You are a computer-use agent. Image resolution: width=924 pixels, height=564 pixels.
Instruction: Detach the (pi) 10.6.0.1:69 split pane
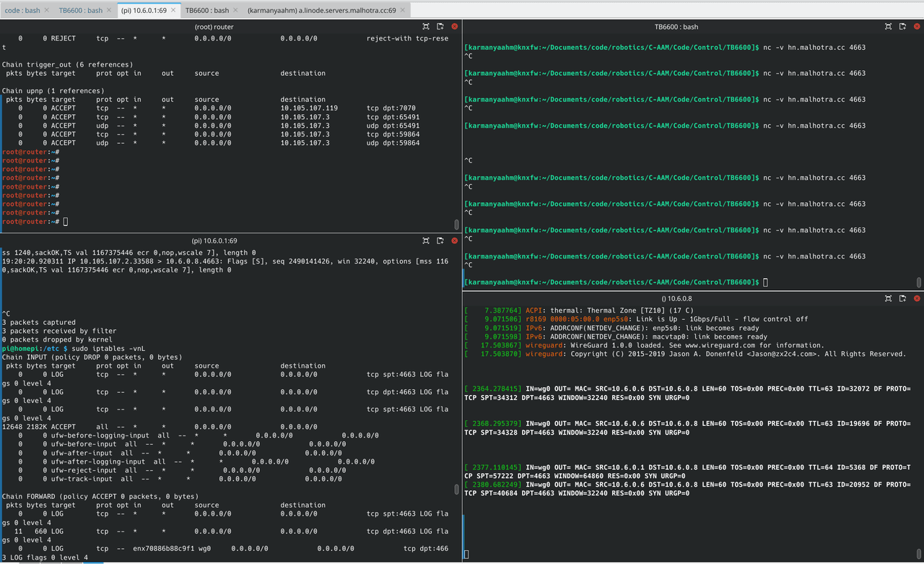pos(441,240)
